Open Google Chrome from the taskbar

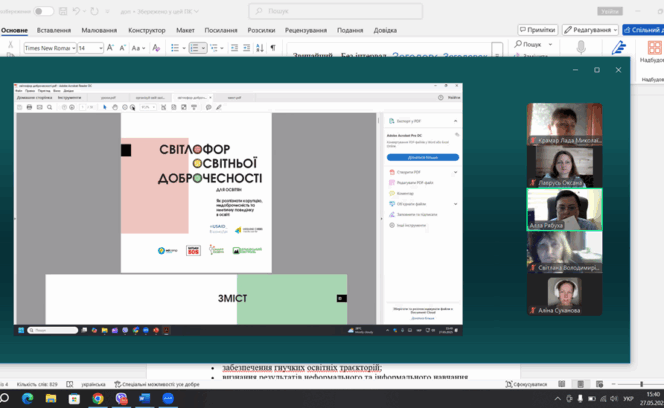point(98,398)
